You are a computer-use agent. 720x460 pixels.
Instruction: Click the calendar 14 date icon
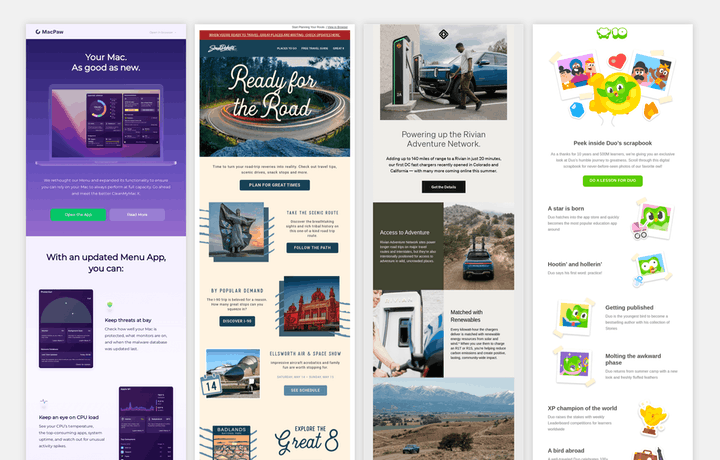pyautogui.click(x=211, y=385)
